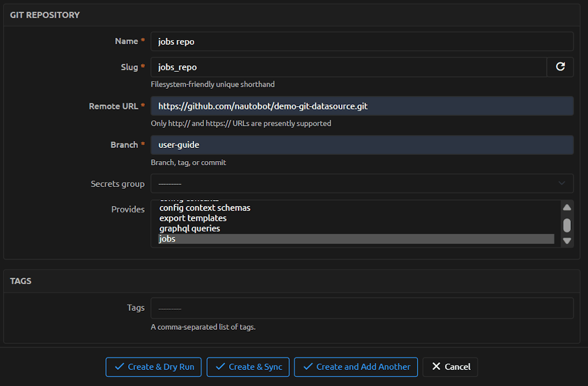This screenshot has height=386, width=588.
Task: Click the Branch field containing user-guide
Action: 362,145
